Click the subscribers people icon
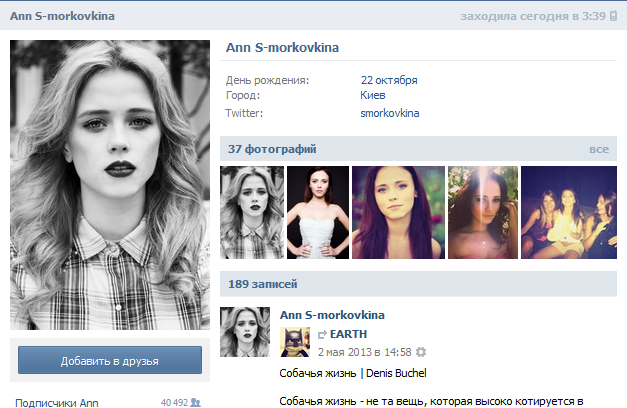 [196, 402]
